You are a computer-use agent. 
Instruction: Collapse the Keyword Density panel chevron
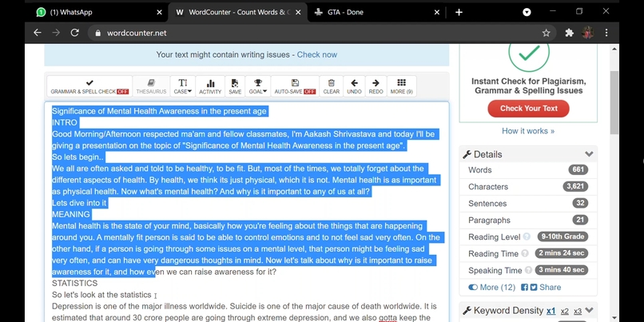pyautogui.click(x=590, y=310)
